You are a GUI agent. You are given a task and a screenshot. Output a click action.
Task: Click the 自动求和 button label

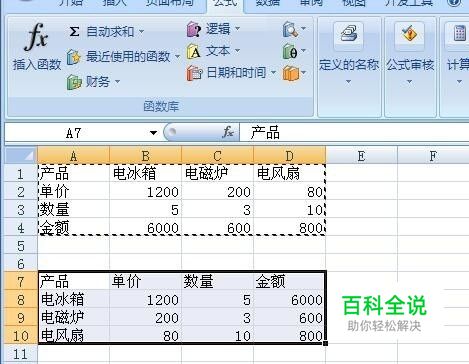110,32
